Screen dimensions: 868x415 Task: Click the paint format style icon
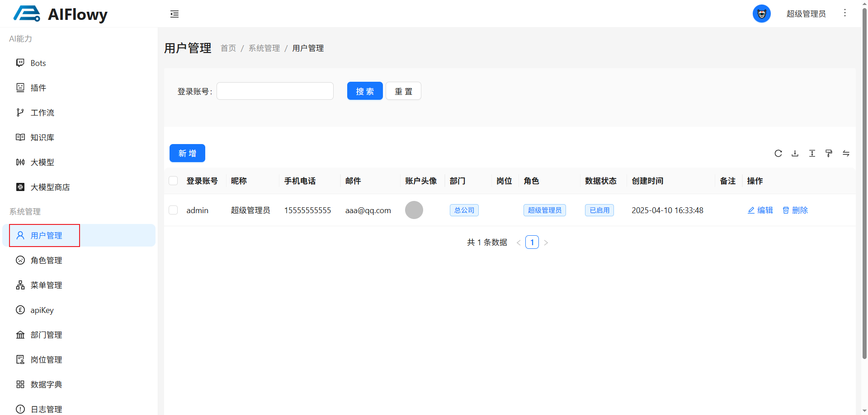(829, 154)
